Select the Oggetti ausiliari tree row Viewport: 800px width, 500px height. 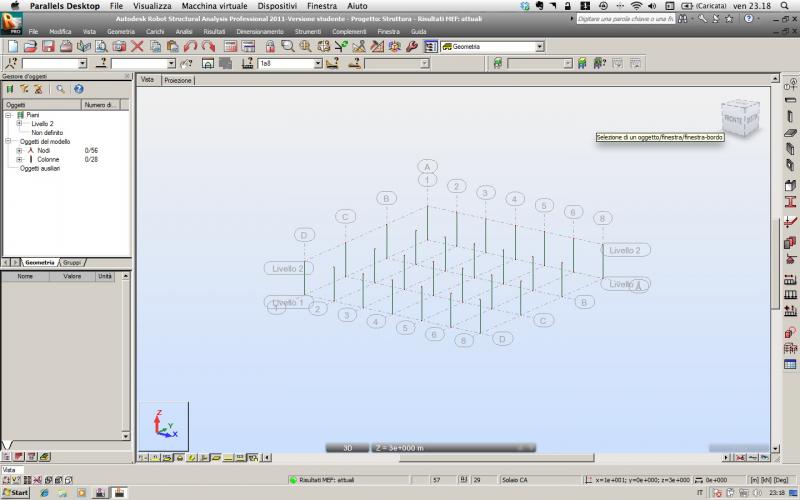pos(40,168)
